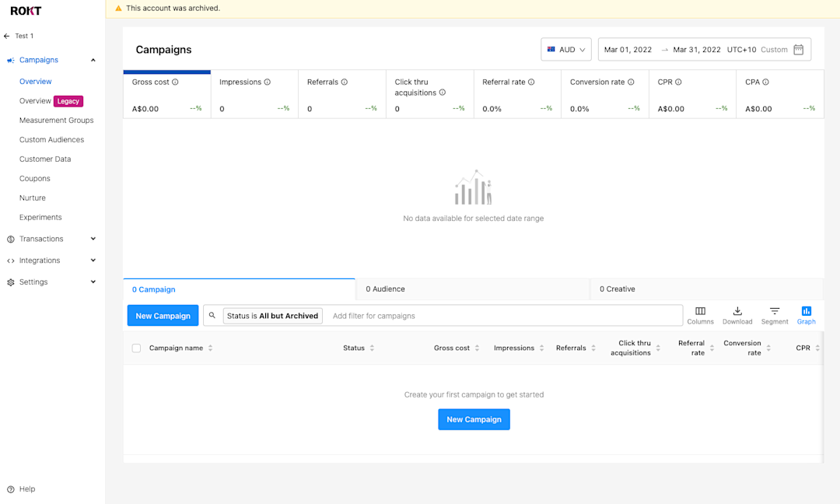Open the AUD currency dropdown
Screen dimensions: 840x504
[x=566, y=49]
